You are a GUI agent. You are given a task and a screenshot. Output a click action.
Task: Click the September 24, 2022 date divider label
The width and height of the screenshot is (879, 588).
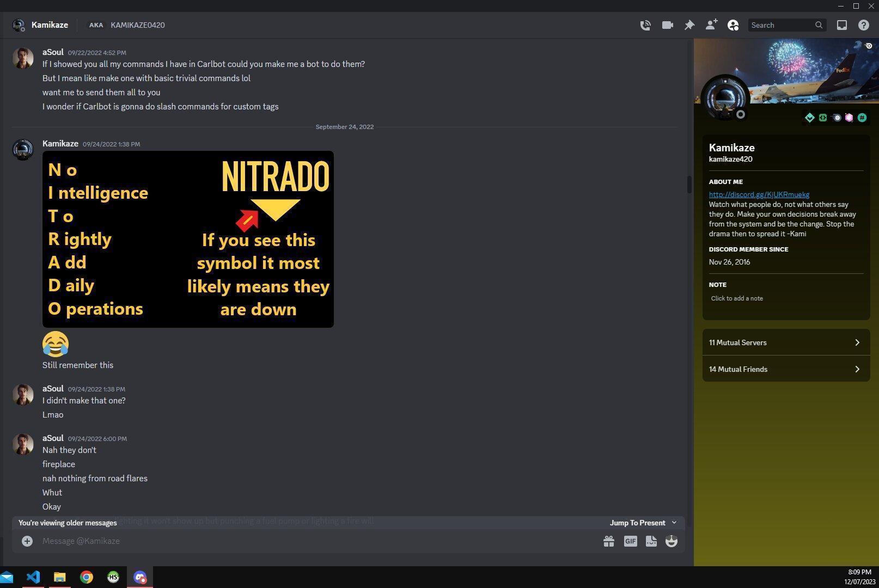tap(345, 127)
